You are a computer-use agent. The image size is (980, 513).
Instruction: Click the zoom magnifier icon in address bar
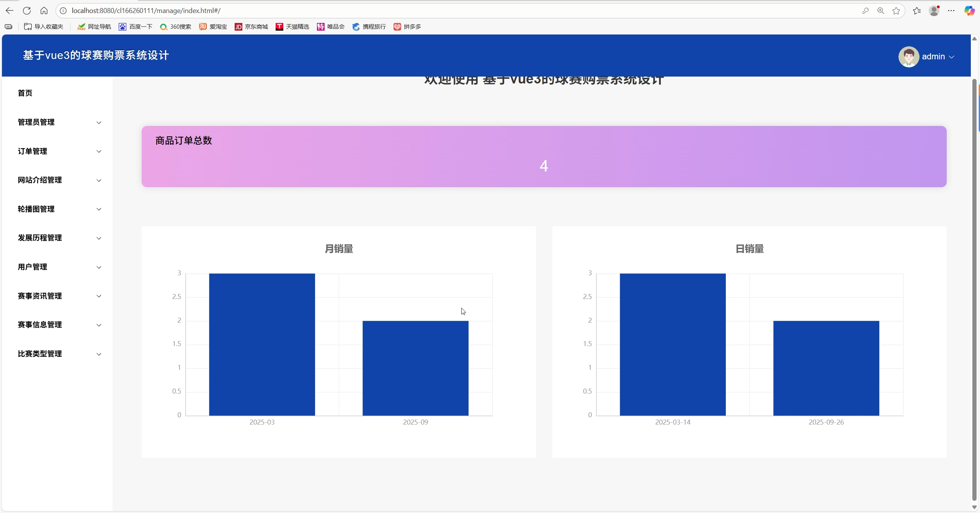[x=880, y=11]
